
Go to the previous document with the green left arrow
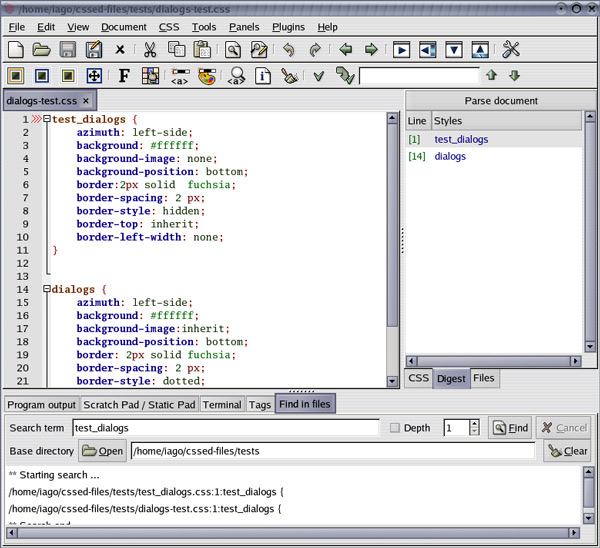coord(346,49)
